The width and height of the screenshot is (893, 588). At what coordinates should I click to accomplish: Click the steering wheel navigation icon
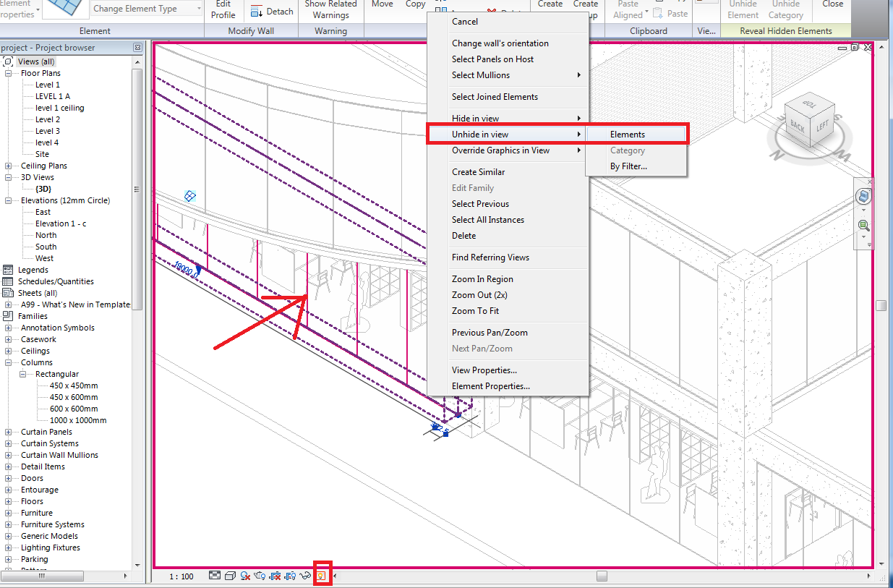click(864, 195)
